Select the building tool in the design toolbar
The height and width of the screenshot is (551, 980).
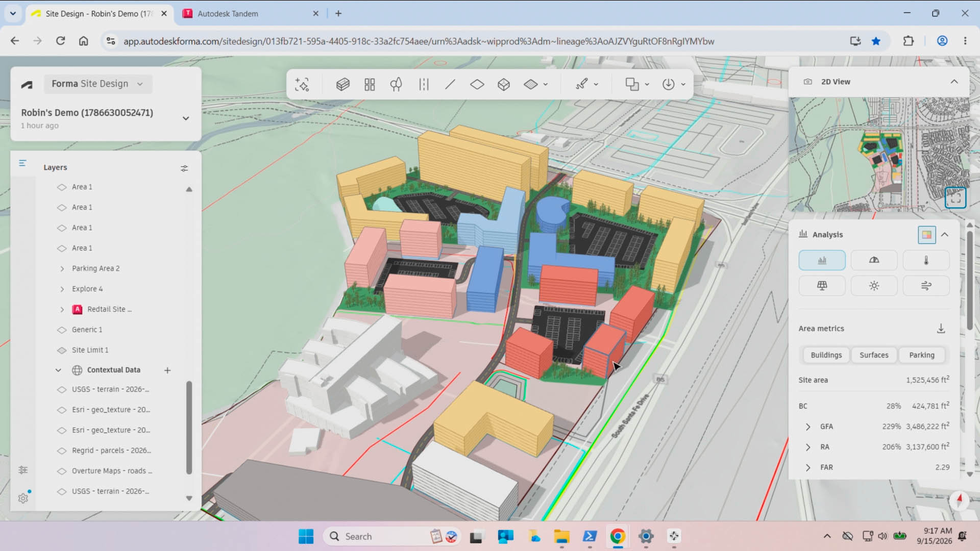(x=342, y=84)
